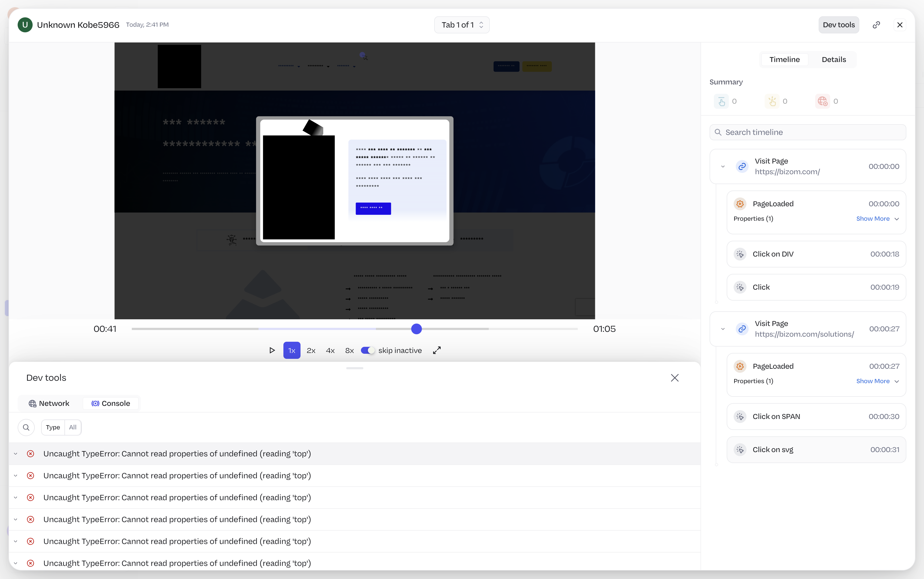This screenshot has width=924, height=579.
Task: Open the Tab 1 of 1 selector
Action: coord(462,25)
